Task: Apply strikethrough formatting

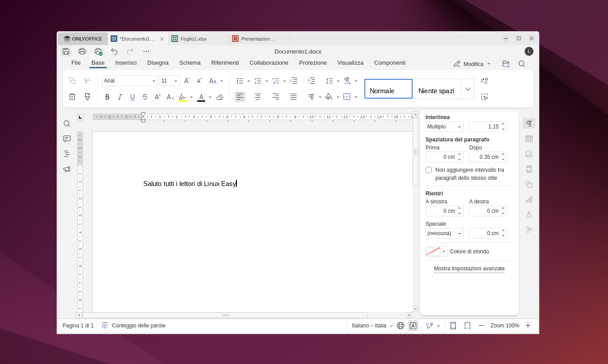Action: click(145, 97)
